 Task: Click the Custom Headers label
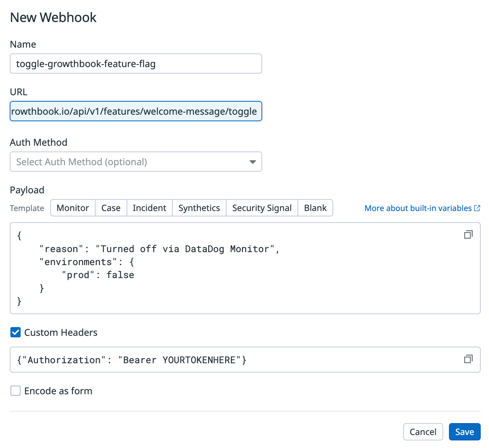(61, 332)
